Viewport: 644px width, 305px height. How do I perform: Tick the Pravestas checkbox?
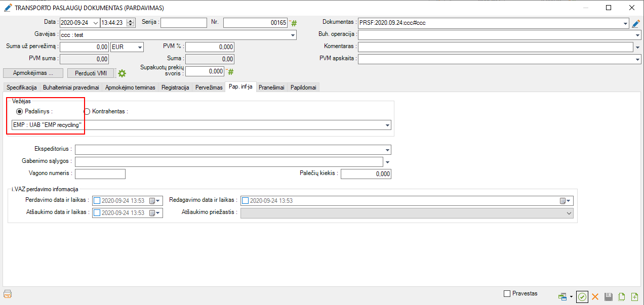click(507, 293)
